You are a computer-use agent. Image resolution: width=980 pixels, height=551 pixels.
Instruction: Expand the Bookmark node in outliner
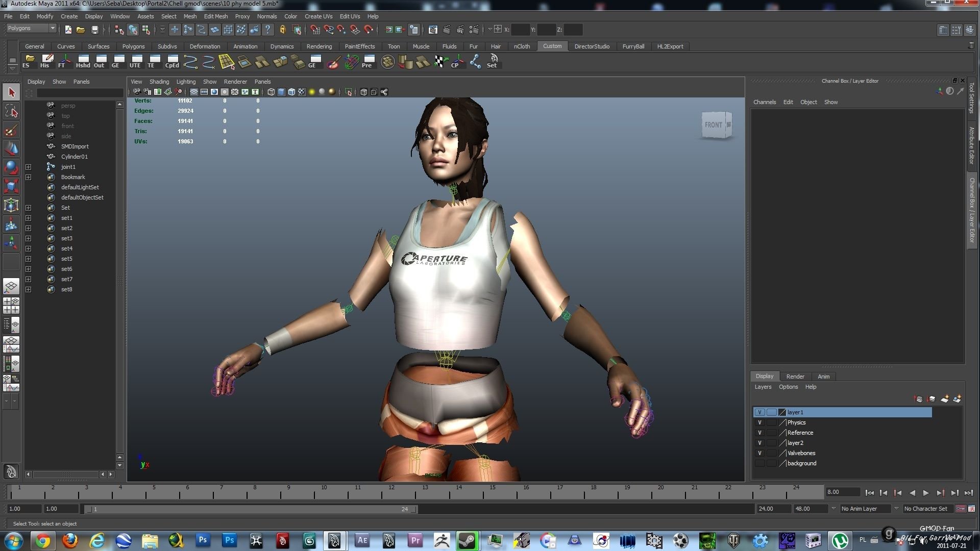(29, 177)
